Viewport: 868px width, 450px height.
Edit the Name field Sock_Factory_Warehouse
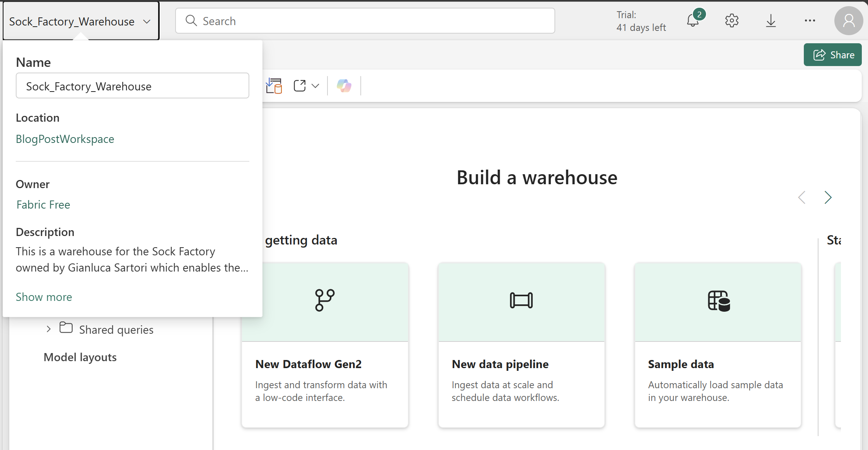[132, 86]
